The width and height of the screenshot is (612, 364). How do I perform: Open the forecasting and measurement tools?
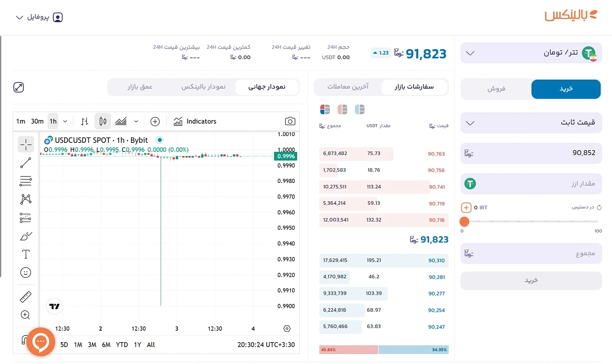pos(26,217)
